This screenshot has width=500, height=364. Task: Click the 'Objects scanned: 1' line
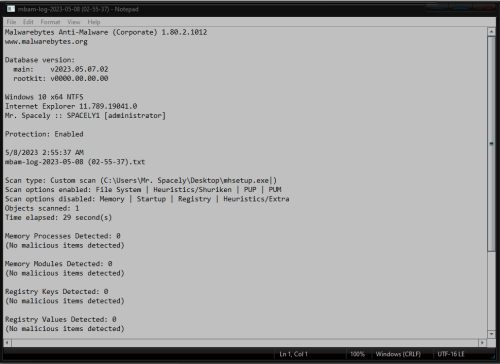(42, 208)
